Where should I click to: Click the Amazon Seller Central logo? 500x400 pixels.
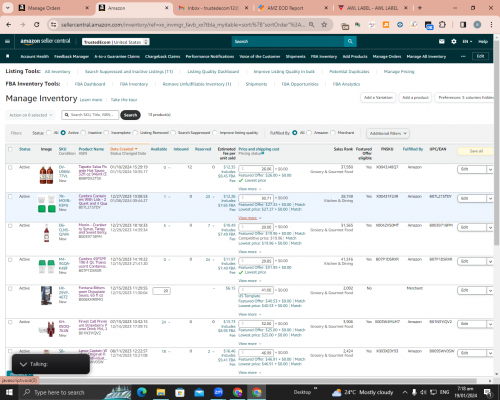(x=45, y=41)
